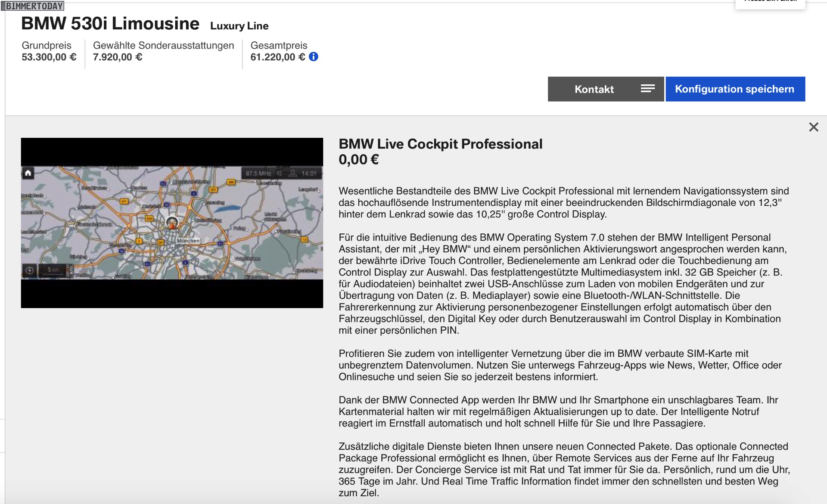Click the speaker icon in map status bar
The width and height of the screenshot is (827, 504).
click(x=280, y=173)
